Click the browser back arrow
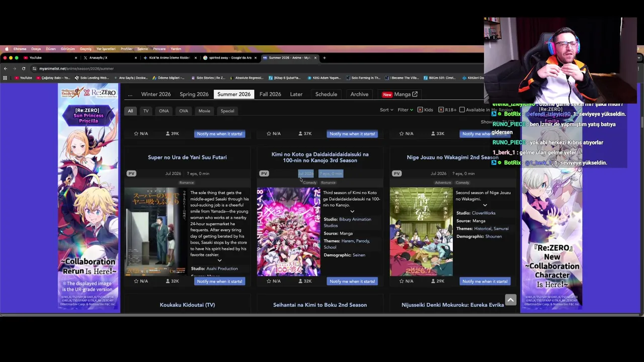This screenshot has height=362, width=644. pyautogui.click(x=6, y=68)
